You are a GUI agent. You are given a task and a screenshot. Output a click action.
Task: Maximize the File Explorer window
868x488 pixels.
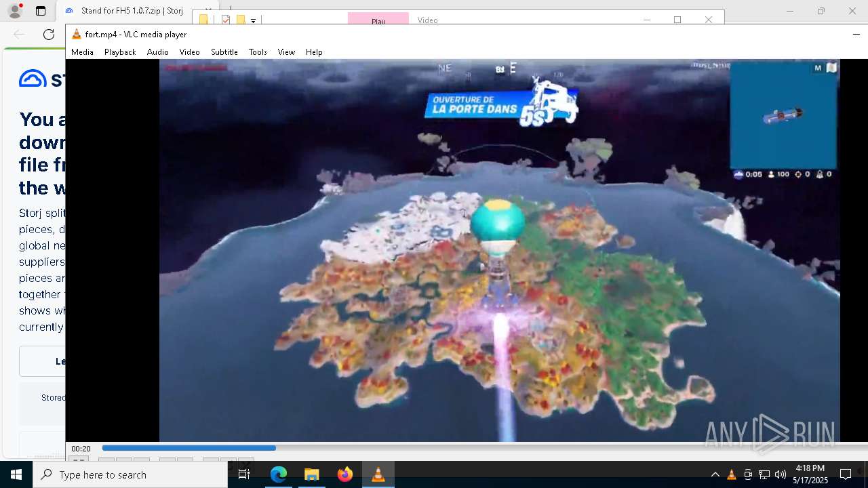[x=677, y=20]
